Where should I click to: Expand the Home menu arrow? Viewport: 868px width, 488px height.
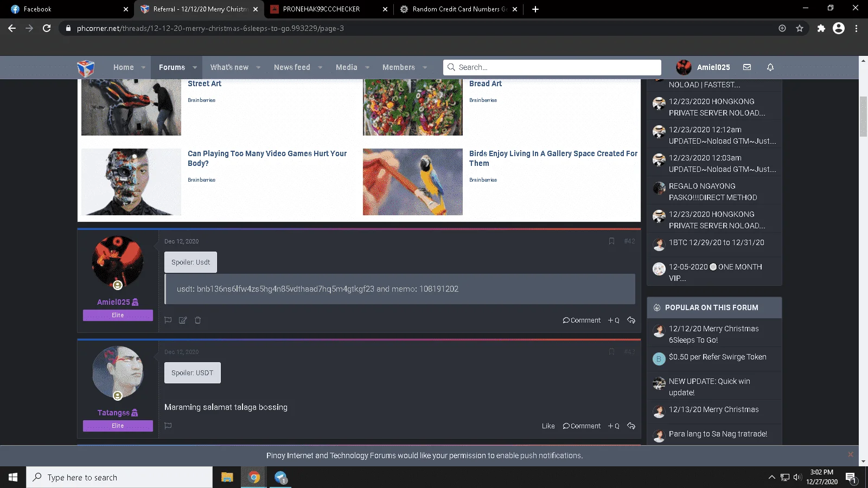point(143,68)
